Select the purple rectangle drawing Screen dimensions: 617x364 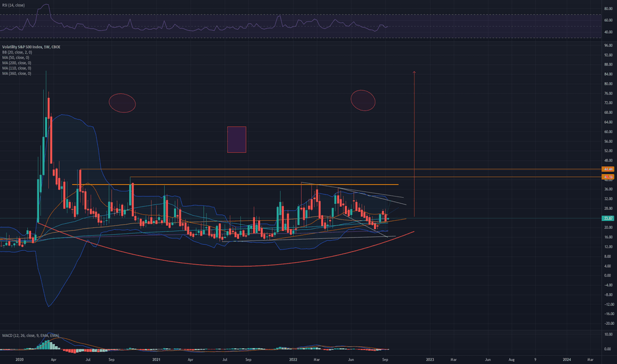point(236,139)
